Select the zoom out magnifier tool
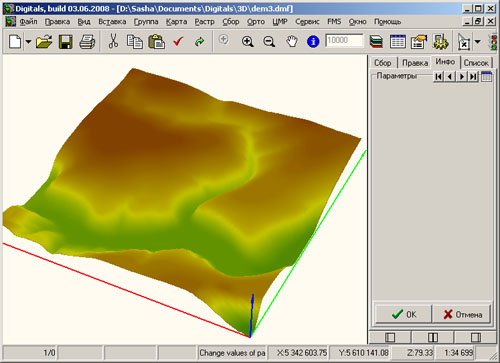Screen dimensions: 500x363 pyautogui.click(x=269, y=42)
